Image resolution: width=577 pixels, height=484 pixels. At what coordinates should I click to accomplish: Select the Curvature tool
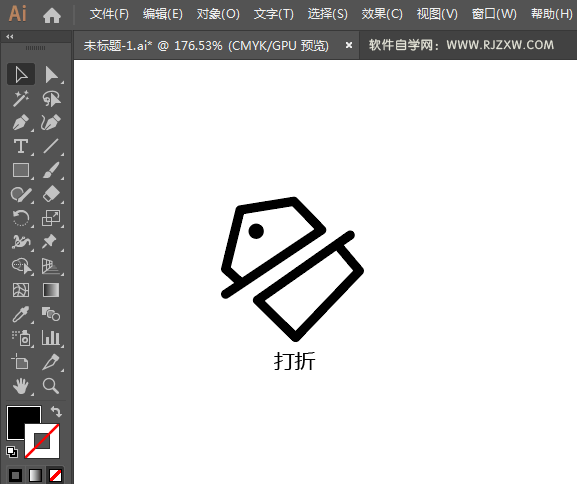coord(51,123)
